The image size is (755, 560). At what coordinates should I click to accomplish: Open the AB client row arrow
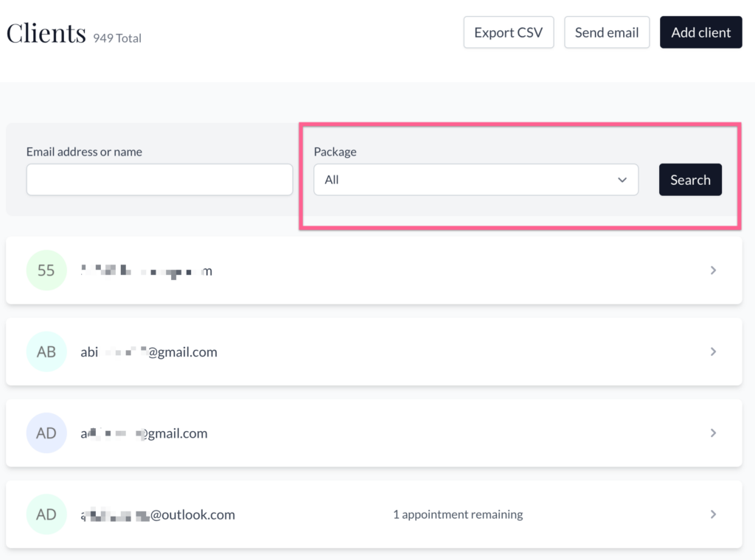pyautogui.click(x=713, y=352)
